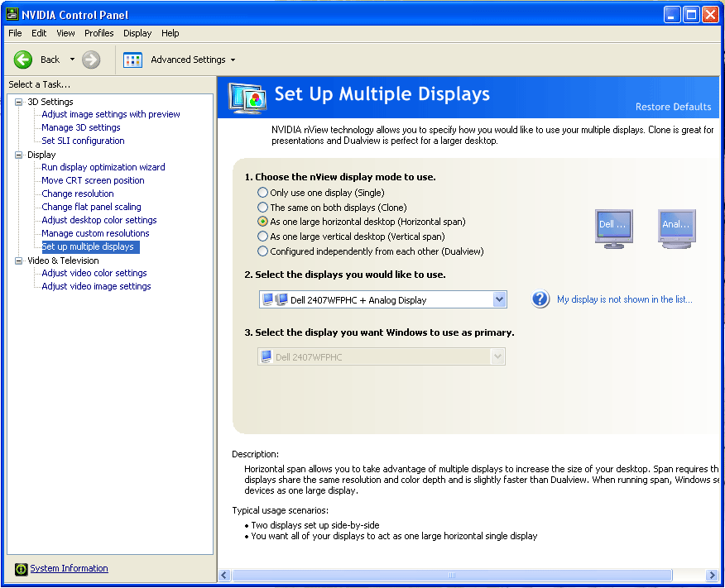Viewport: 725px width, 588px height.
Task: Click the grey Forward arrow icon
Action: 91,60
